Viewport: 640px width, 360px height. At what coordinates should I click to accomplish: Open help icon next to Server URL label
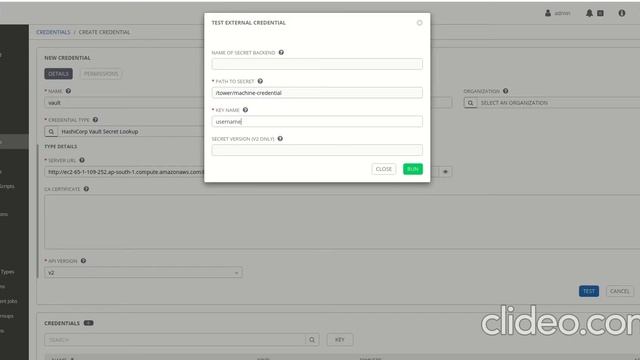point(82,160)
